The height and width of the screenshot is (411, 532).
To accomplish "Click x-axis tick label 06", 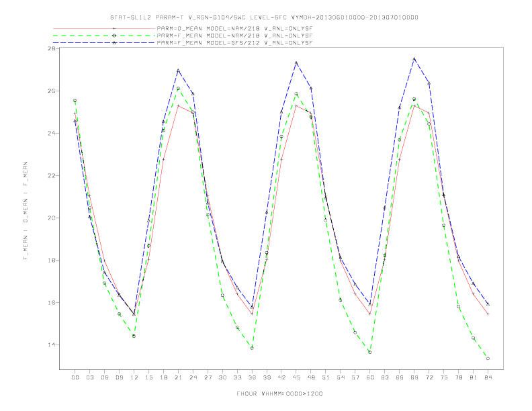I will (105, 377).
